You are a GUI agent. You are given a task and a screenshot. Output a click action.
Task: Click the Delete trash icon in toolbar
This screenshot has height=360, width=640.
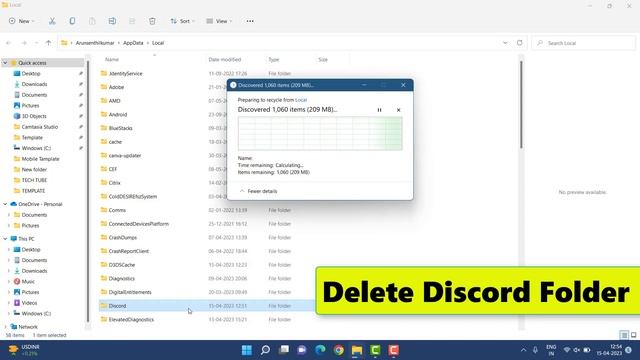click(x=152, y=21)
